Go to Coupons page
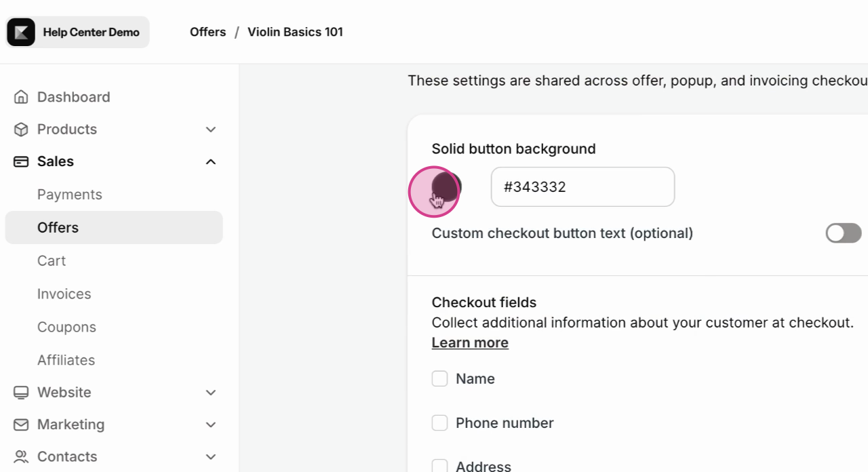This screenshot has height=472, width=868. [x=66, y=327]
